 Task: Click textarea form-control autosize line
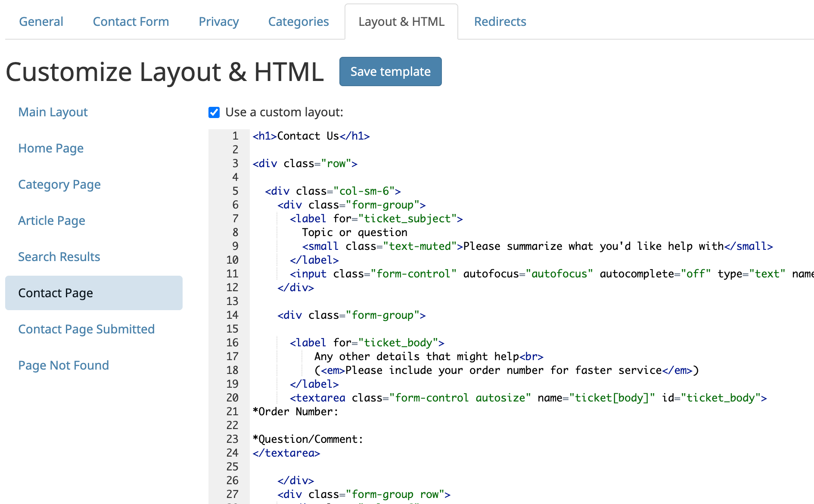[528, 398]
